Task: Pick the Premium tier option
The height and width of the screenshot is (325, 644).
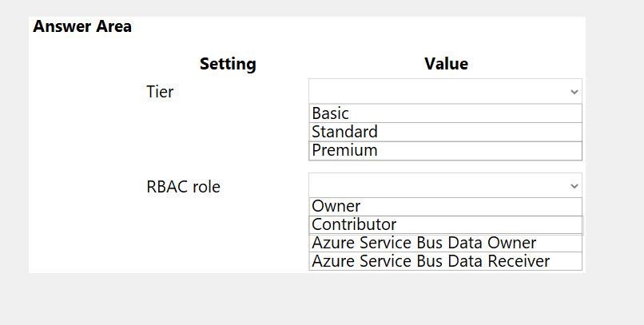Action: tap(445, 151)
